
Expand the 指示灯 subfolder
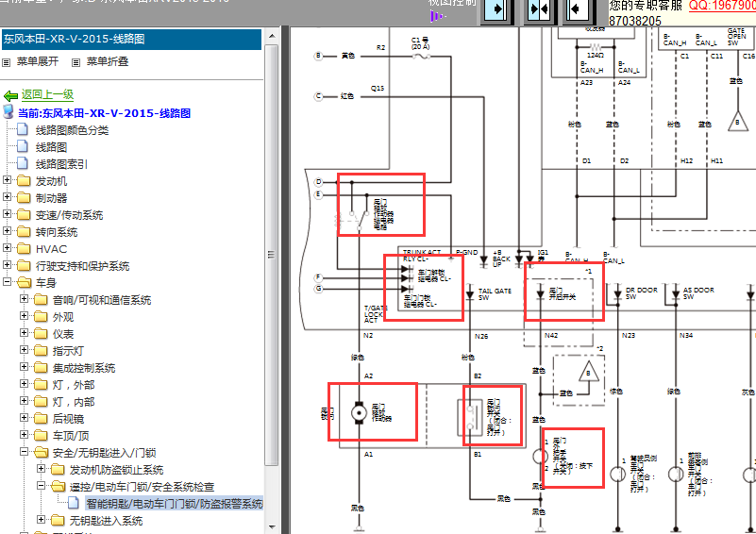[x=24, y=349]
